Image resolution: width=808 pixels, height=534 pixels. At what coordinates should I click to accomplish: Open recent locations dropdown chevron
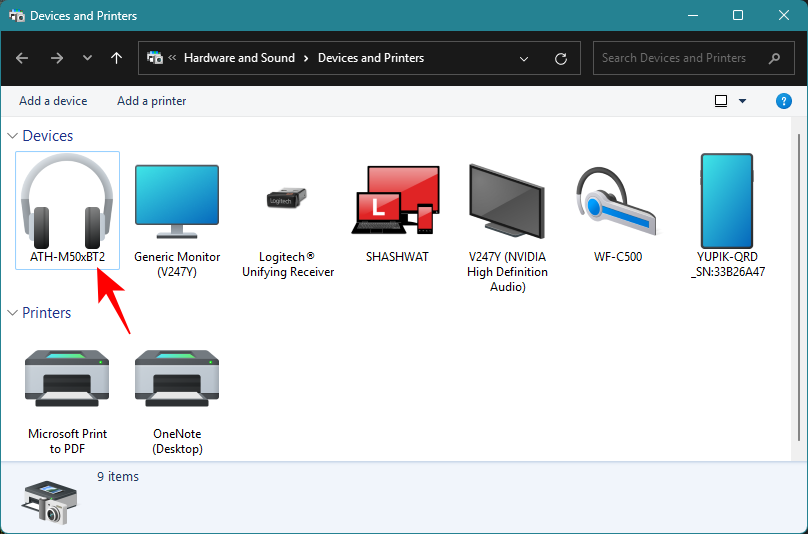click(87, 58)
